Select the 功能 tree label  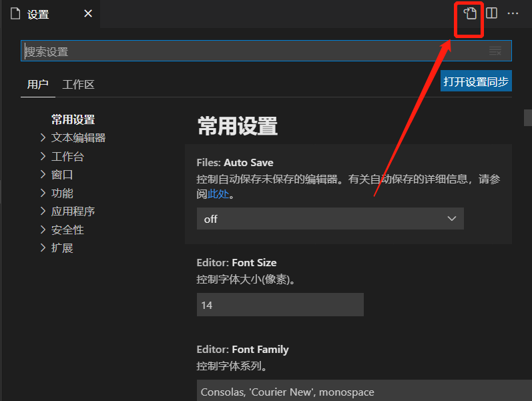[x=62, y=193]
